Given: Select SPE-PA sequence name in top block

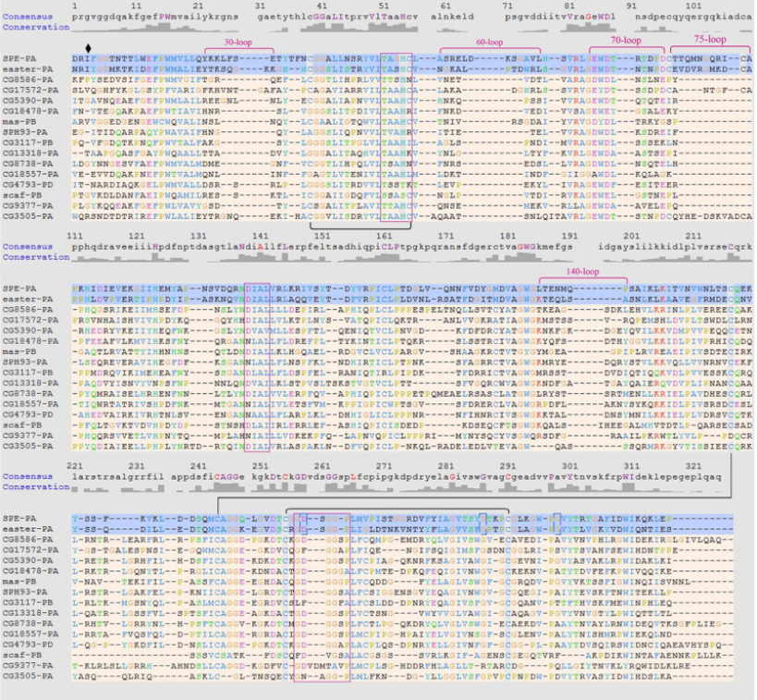Looking at the screenshot, I should coord(18,57).
